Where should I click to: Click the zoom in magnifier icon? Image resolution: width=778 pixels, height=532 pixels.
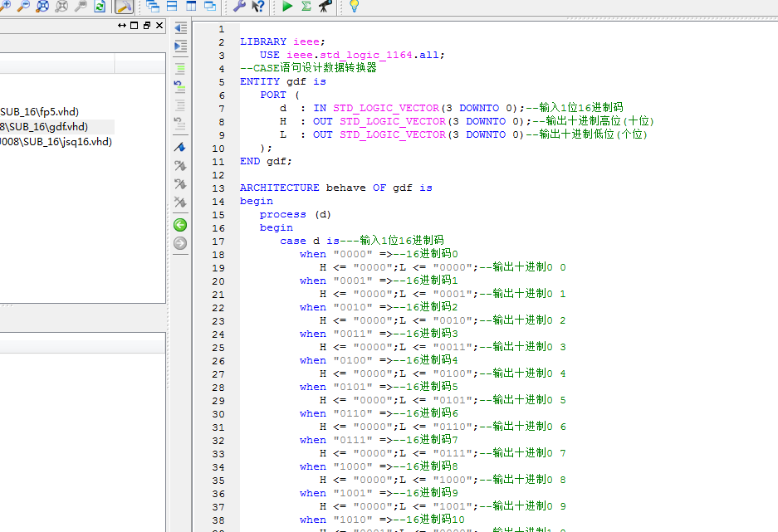coord(6,6)
